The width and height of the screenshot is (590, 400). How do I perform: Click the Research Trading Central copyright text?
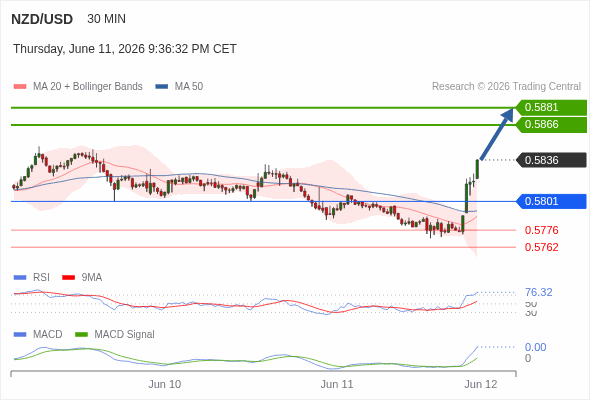pyautogui.click(x=506, y=87)
